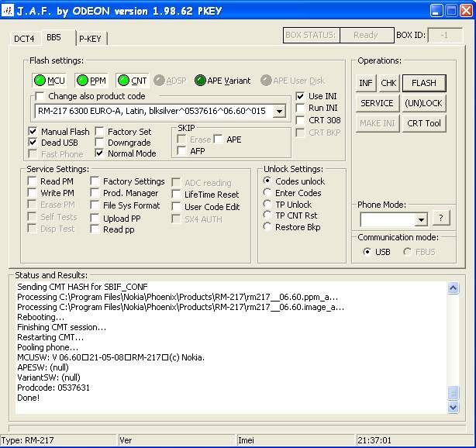Switch to the DCT4 tab
This screenshot has height=448, width=476.
(x=24, y=39)
